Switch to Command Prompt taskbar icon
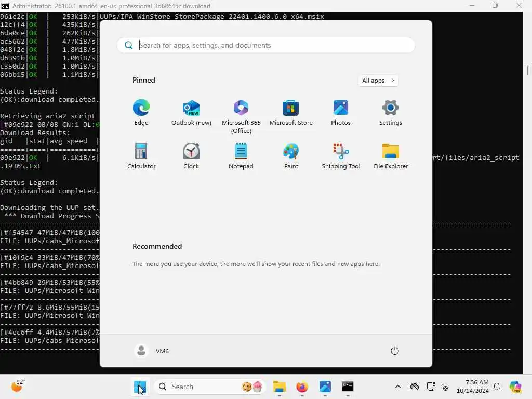This screenshot has width=532, height=399. tap(348, 387)
